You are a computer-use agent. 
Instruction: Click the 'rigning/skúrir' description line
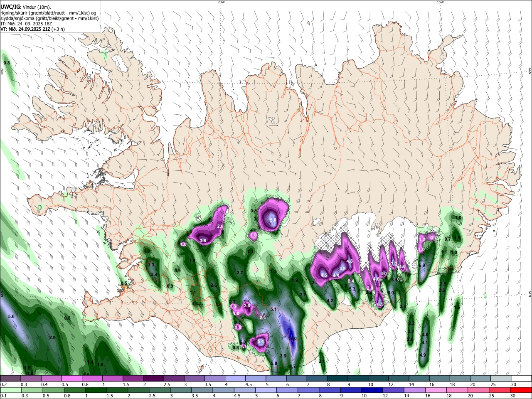tap(48, 12)
